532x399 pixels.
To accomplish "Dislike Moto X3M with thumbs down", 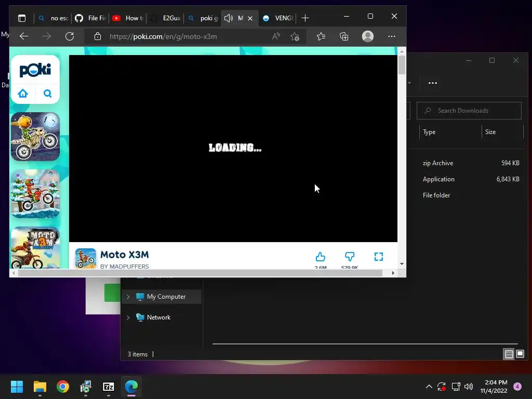I will [350, 257].
